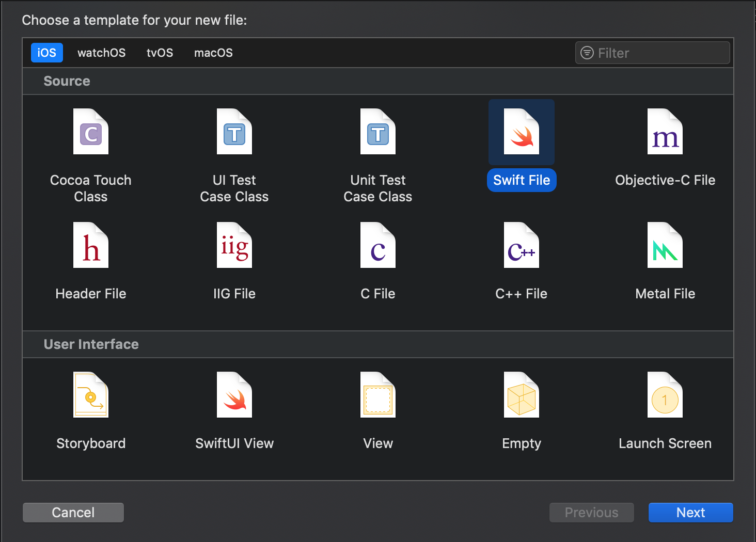This screenshot has height=542, width=756.
Task: Select the C++ File template icon
Action: pyautogui.click(x=522, y=245)
